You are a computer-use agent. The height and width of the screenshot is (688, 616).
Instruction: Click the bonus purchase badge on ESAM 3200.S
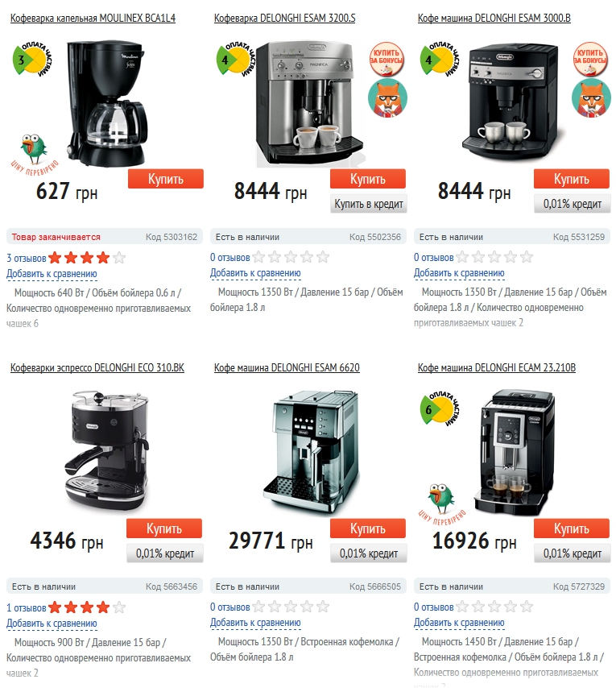pyautogui.click(x=387, y=59)
